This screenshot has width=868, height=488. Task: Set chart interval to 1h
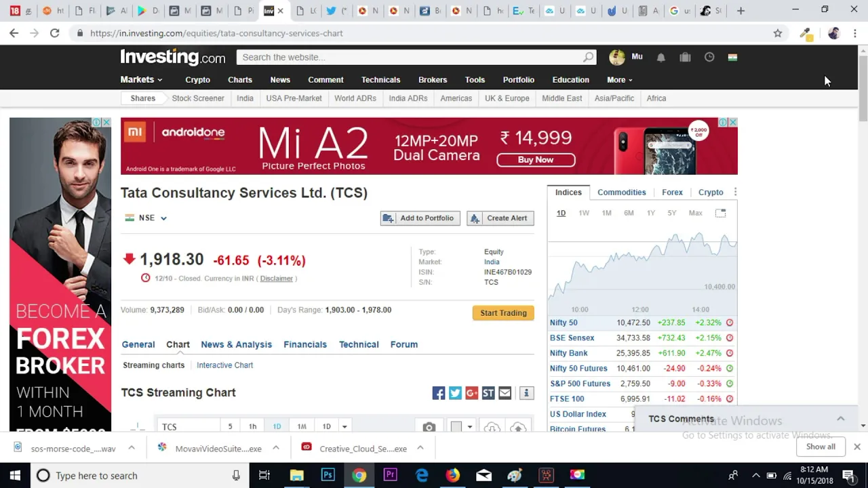click(252, 427)
